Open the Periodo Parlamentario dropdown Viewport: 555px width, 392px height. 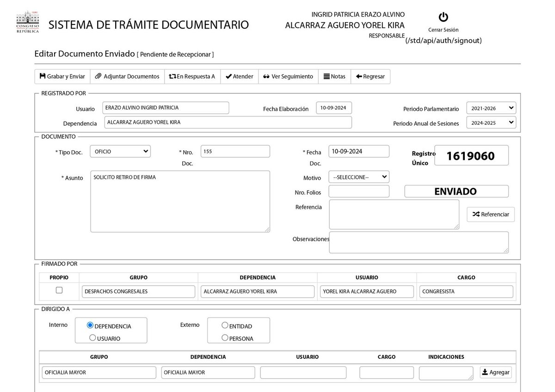tap(491, 108)
